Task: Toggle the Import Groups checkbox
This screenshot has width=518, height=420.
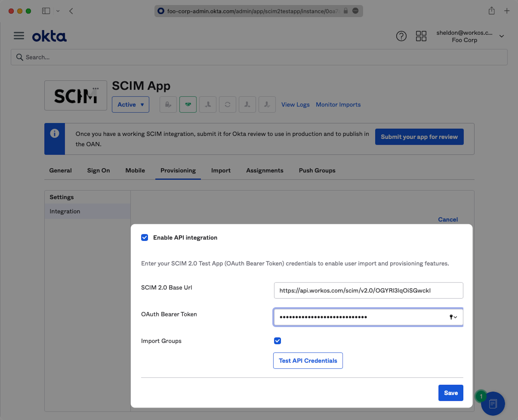Action: point(277,341)
